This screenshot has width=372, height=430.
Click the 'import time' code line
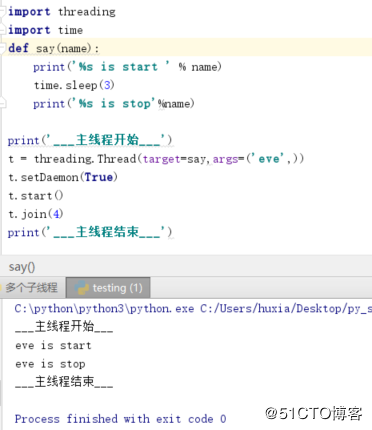45,30
